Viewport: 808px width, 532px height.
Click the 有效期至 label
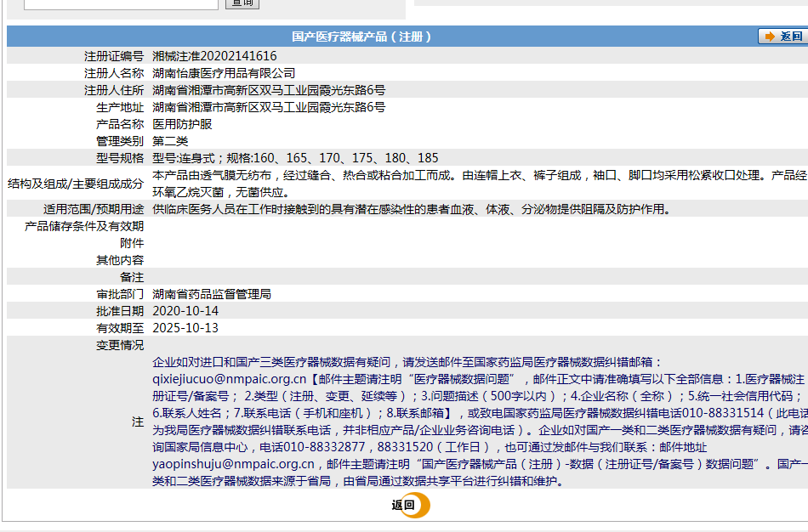click(120, 328)
